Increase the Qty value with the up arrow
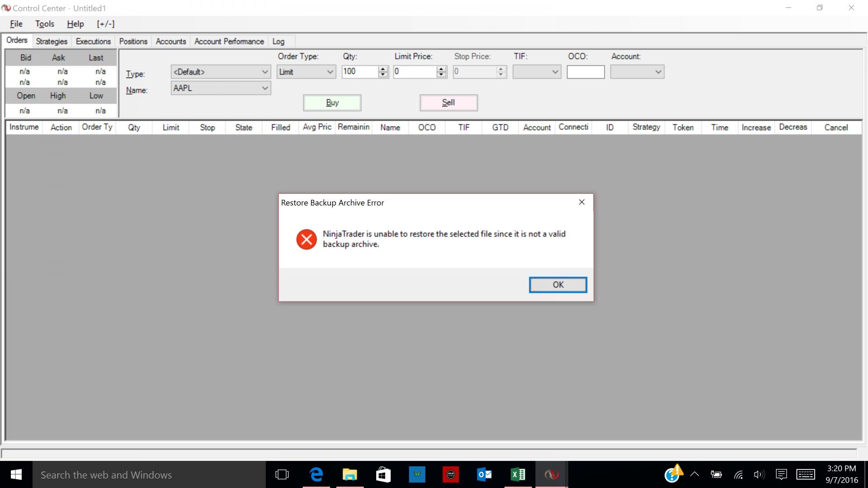The image size is (868, 488). click(x=383, y=69)
